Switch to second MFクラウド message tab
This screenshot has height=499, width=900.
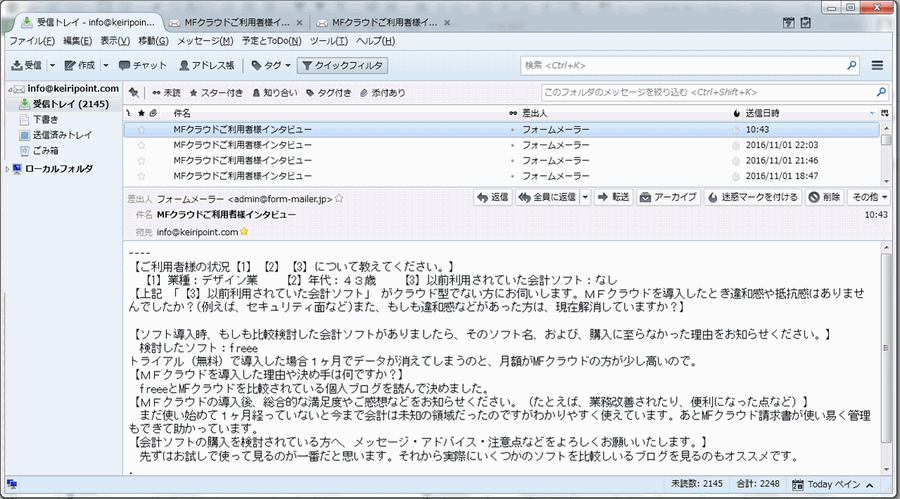(x=236, y=23)
